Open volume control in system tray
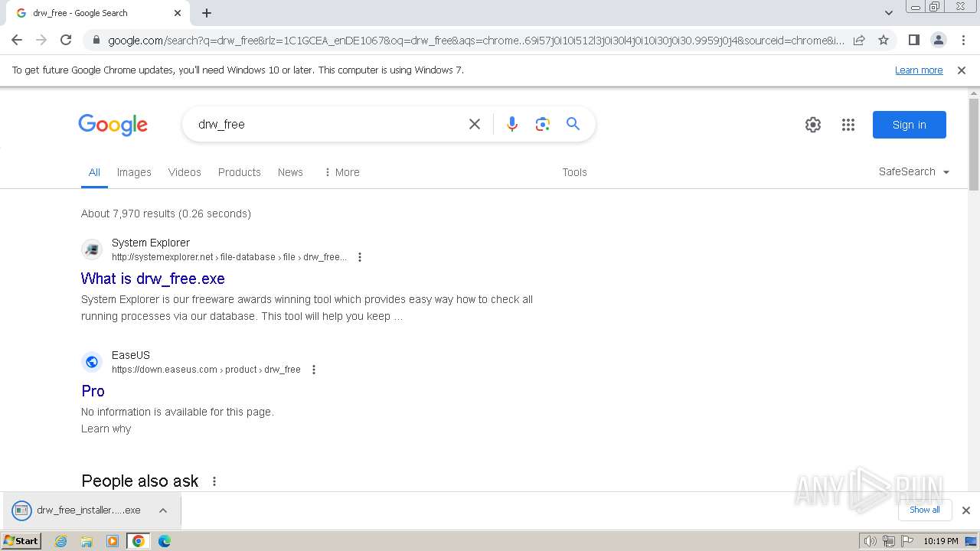The width and height of the screenshot is (980, 551). click(x=871, y=541)
